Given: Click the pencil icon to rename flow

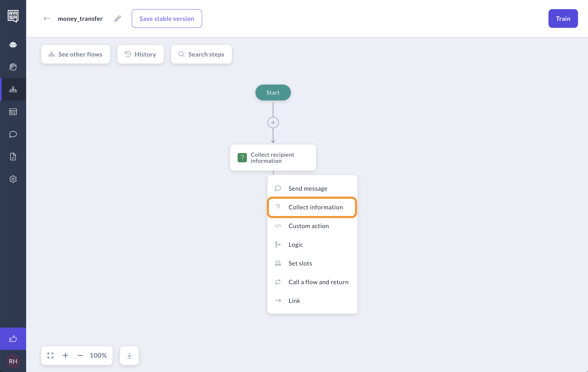Looking at the screenshot, I should 118,18.
